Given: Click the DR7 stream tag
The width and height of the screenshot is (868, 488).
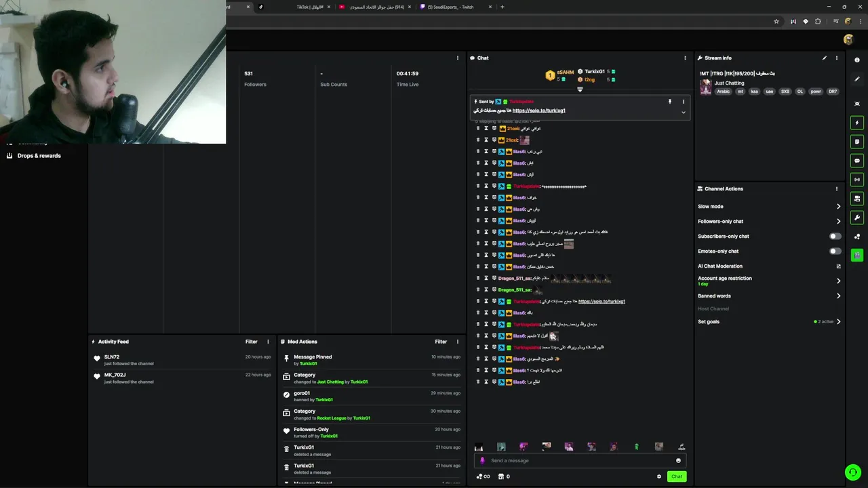Looking at the screenshot, I should click(x=833, y=91).
